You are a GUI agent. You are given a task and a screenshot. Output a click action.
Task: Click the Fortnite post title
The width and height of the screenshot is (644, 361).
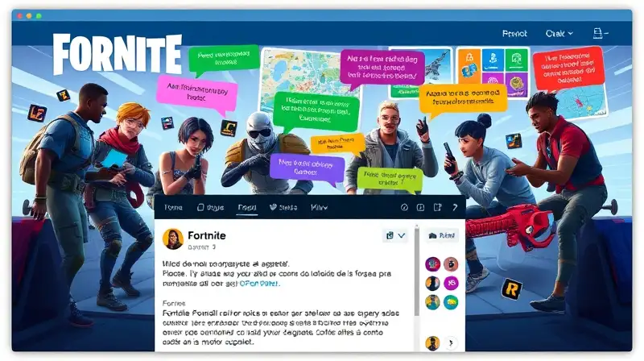(207, 235)
